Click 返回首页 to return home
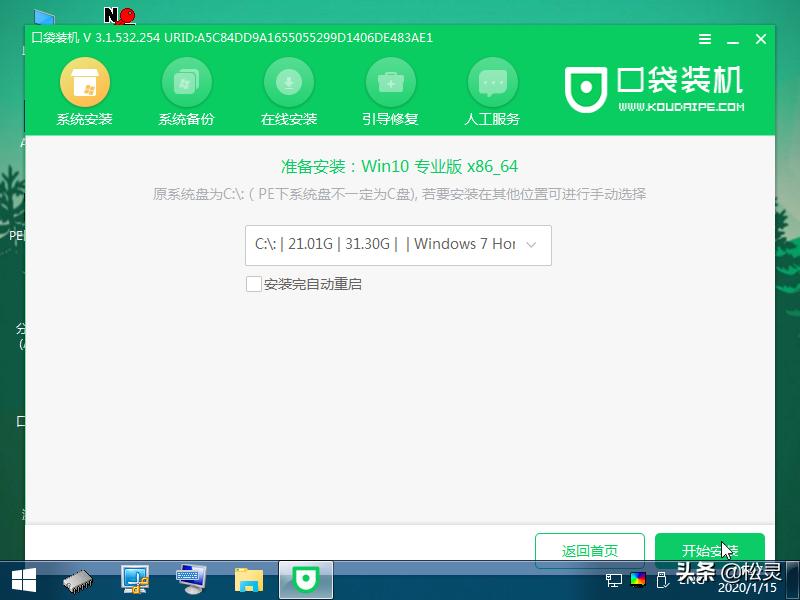Viewport: 800px width, 600px height. coord(590,550)
